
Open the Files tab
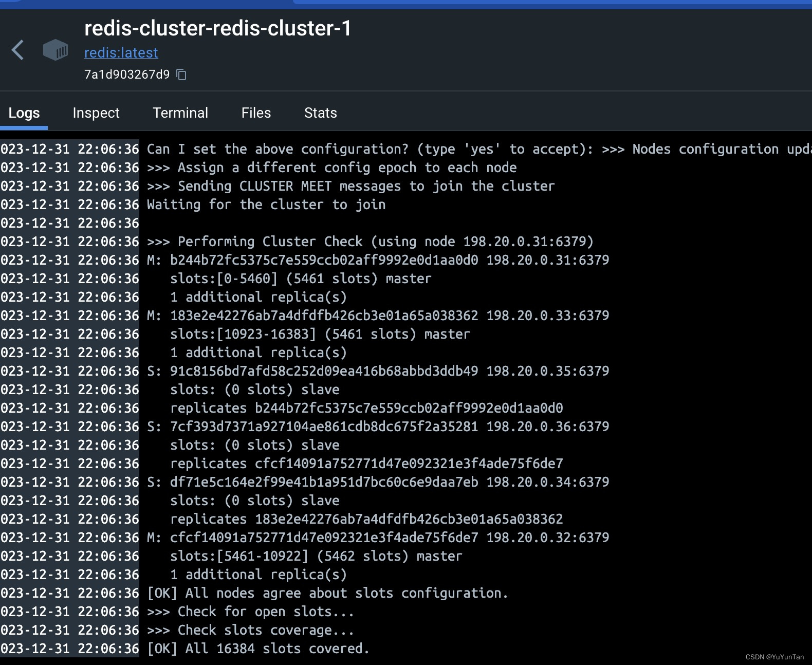(x=256, y=113)
